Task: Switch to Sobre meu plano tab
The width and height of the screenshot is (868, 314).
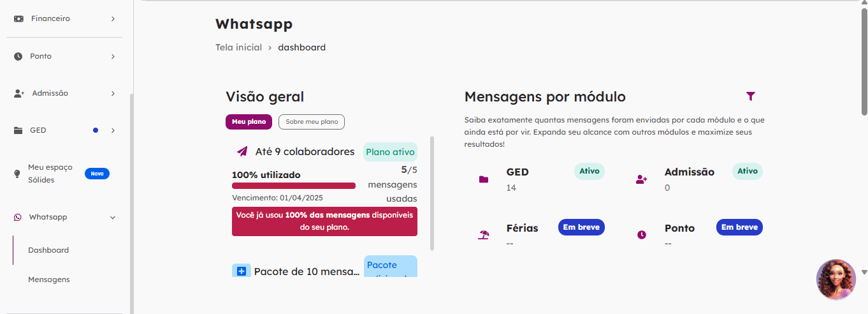Action: click(x=312, y=122)
